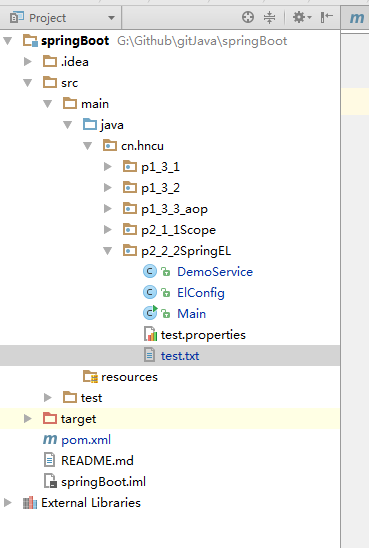
Task: Open the Project view dropdown
Action: coord(62,17)
